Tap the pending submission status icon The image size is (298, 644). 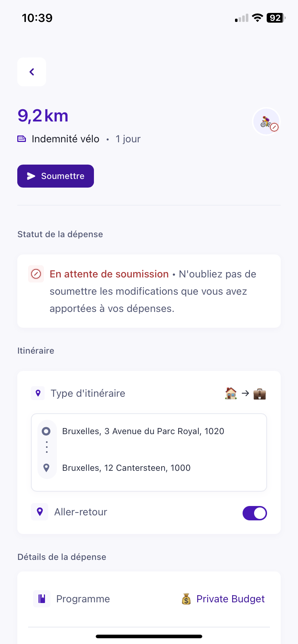(x=36, y=274)
